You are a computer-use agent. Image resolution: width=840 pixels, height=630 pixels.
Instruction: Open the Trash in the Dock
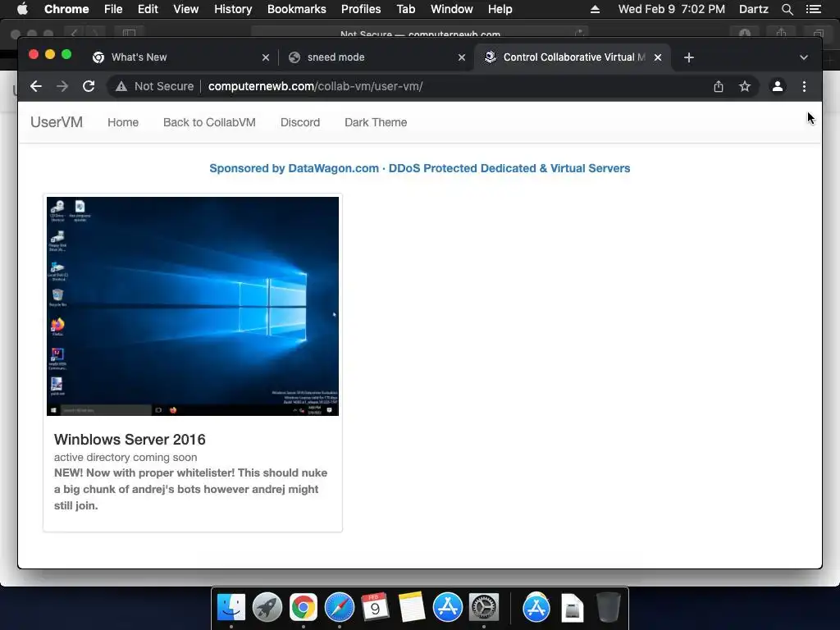coord(608,608)
